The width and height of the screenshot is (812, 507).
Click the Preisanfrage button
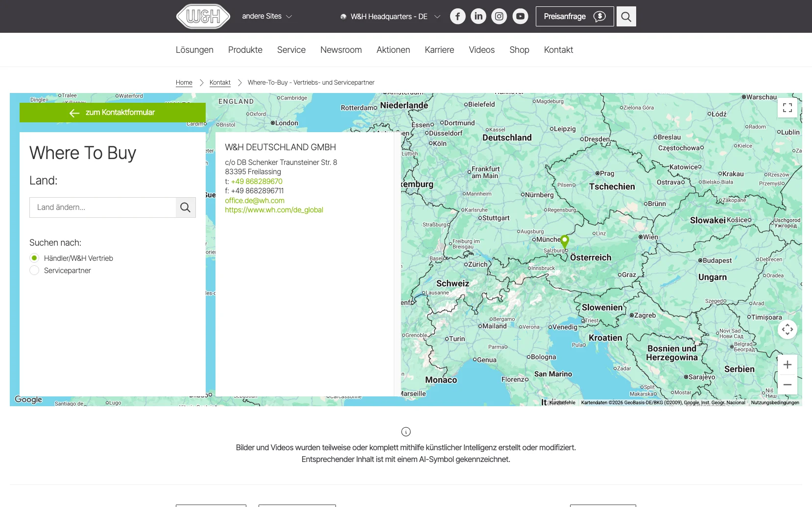coord(575,17)
